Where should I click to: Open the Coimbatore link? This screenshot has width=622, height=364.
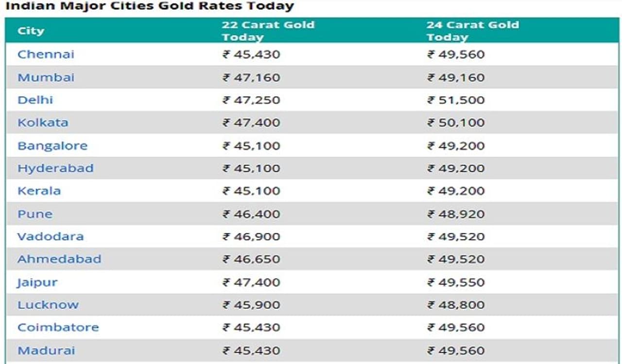(x=58, y=327)
